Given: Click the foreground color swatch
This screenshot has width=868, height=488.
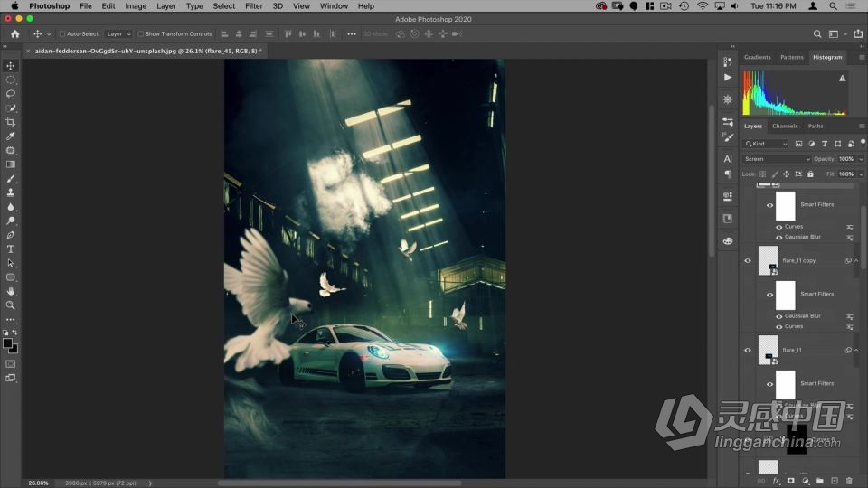Looking at the screenshot, I should pos(8,343).
